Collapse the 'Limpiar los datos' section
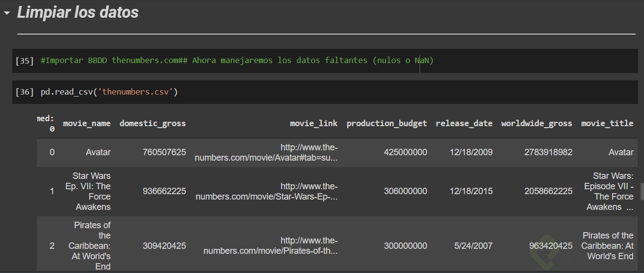644x273 pixels. pyautogui.click(x=7, y=13)
